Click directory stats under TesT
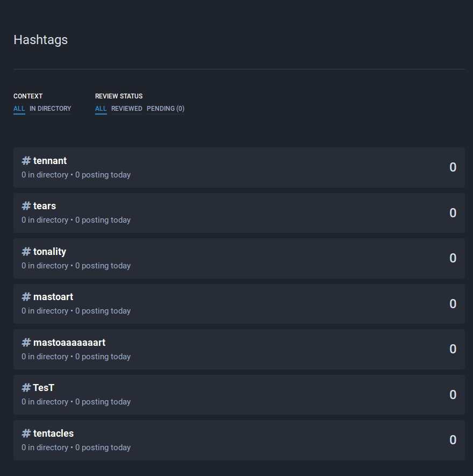 click(76, 402)
